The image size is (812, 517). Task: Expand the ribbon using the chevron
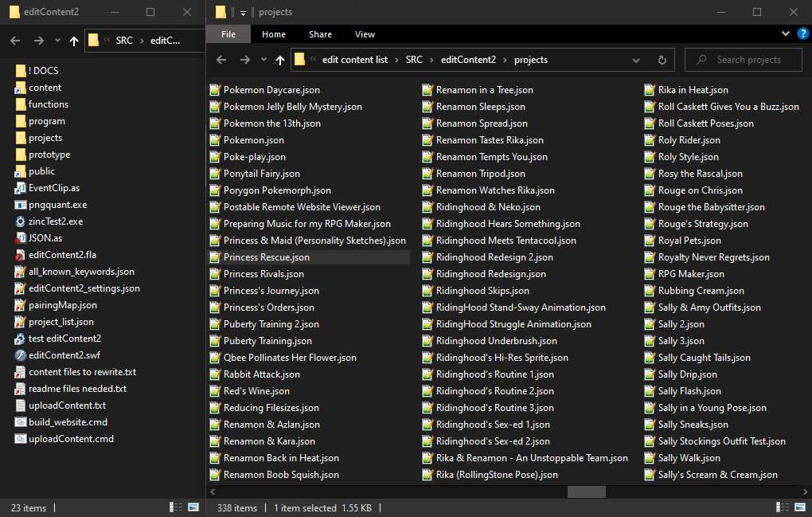click(x=786, y=34)
